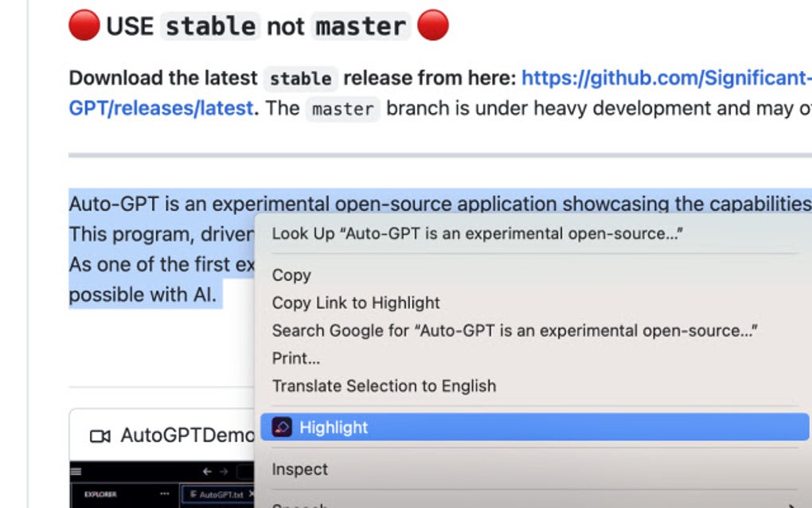Click the forward navigation arrow in the embedded editor
Image resolution: width=812 pixels, height=508 pixels.
(224, 471)
